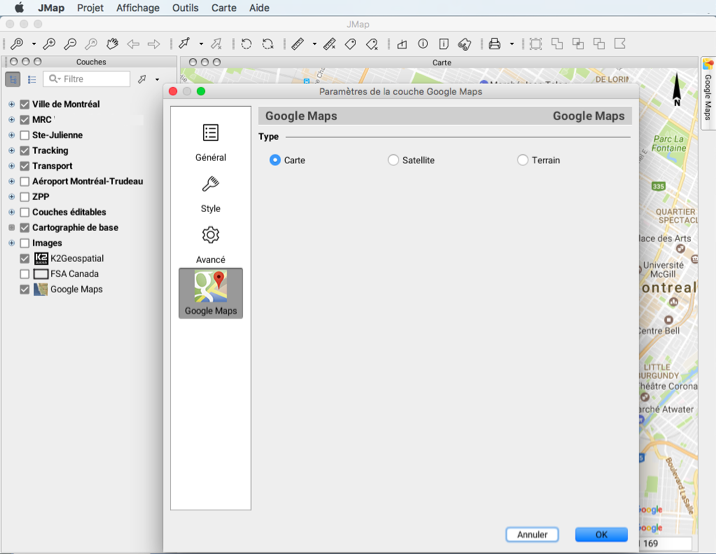Click the info report page icon
The height and width of the screenshot is (554, 716).
[443, 44]
